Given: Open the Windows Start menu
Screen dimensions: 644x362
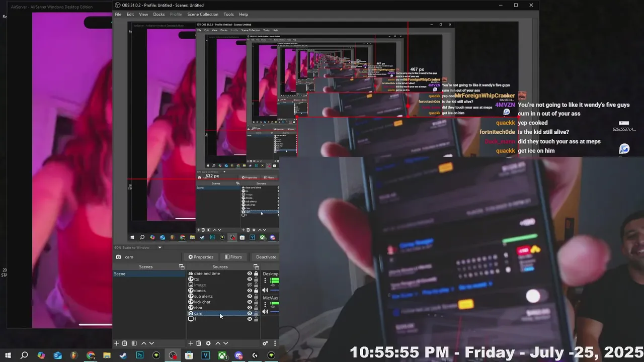Looking at the screenshot, I should tap(8, 355).
